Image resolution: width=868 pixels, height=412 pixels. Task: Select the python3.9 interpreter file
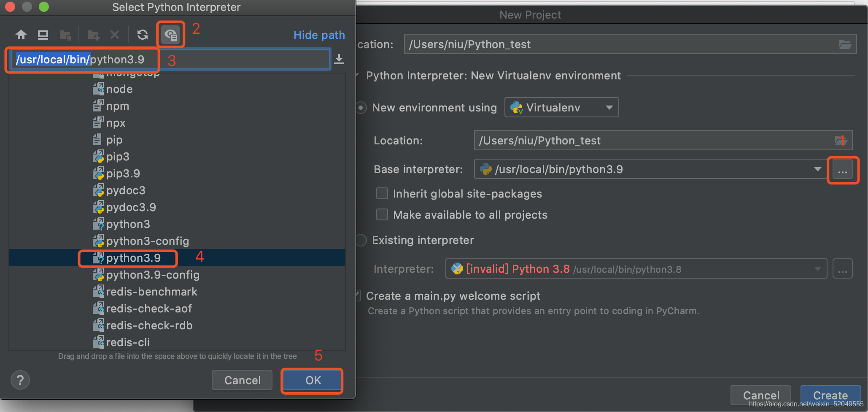177,258
